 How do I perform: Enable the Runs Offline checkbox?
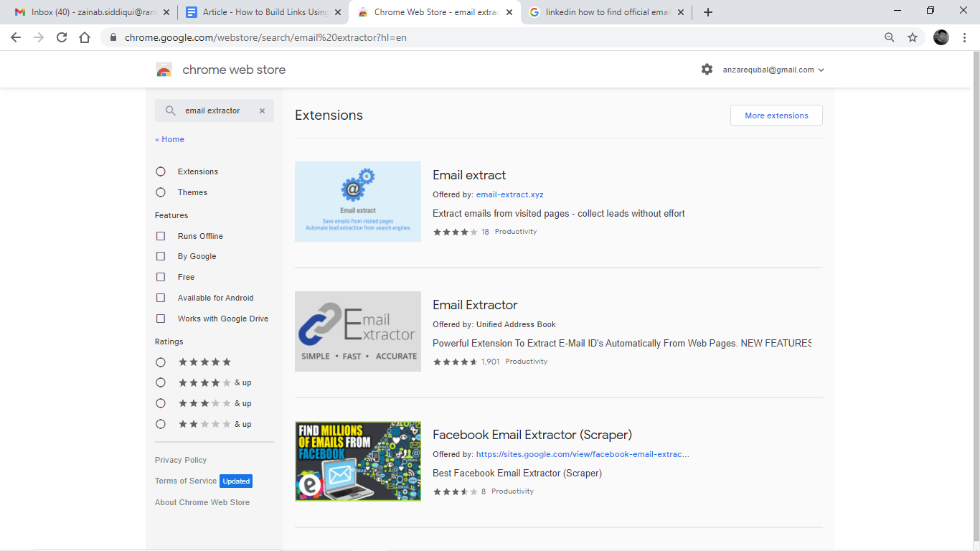pos(161,236)
